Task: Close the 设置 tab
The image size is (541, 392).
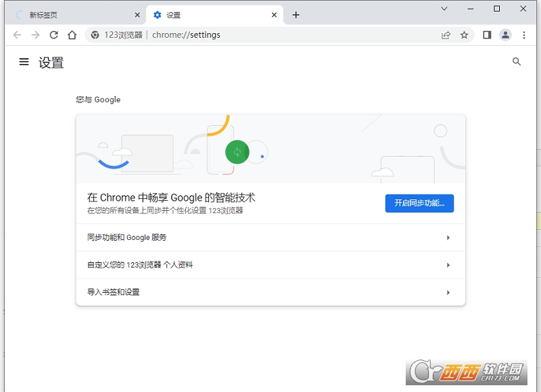Action: pyautogui.click(x=274, y=15)
